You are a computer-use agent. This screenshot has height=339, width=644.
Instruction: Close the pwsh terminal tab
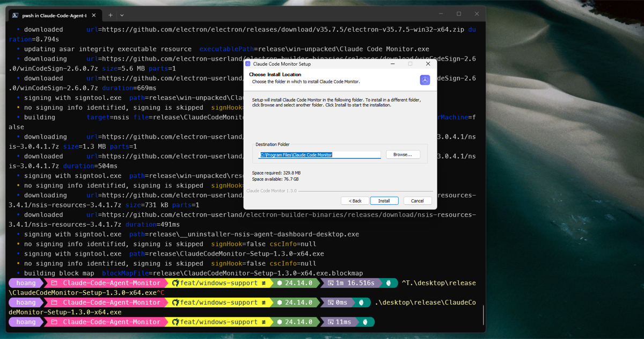(x=95, y=15)
